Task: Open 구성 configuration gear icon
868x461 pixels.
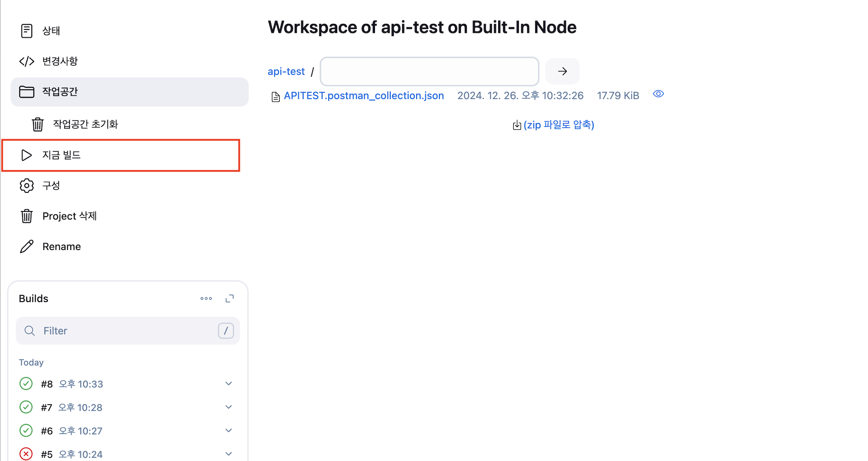Action: tap(26, 186)
